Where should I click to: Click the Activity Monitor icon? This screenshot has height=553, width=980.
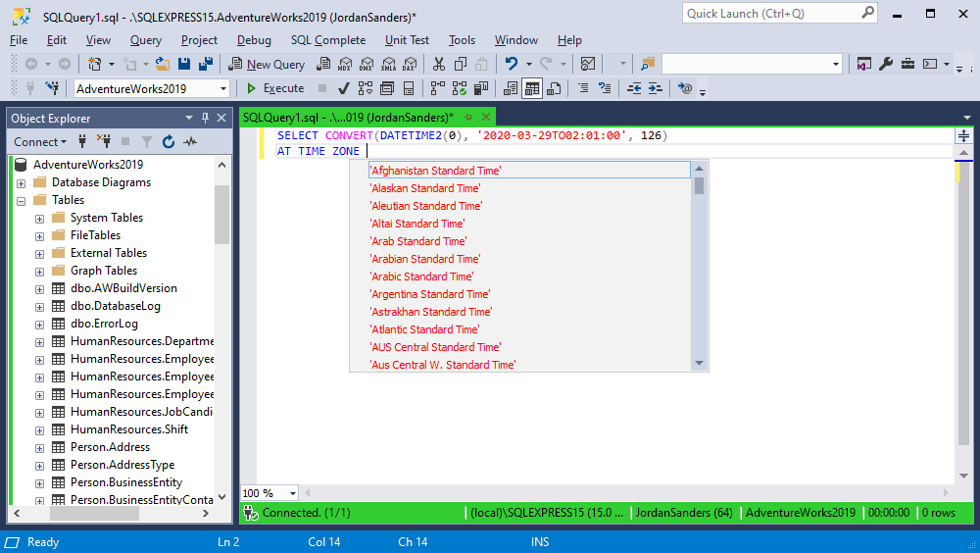587,64
